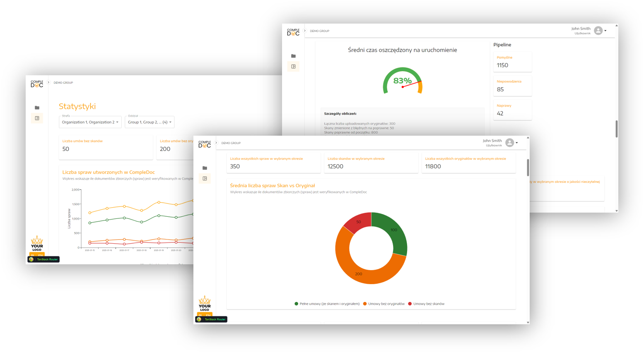The height and width of the screenshot is (352, 644).
Task: Click dashboard layout icon in the Statystyki window sidebar
Action: [37, 118]
